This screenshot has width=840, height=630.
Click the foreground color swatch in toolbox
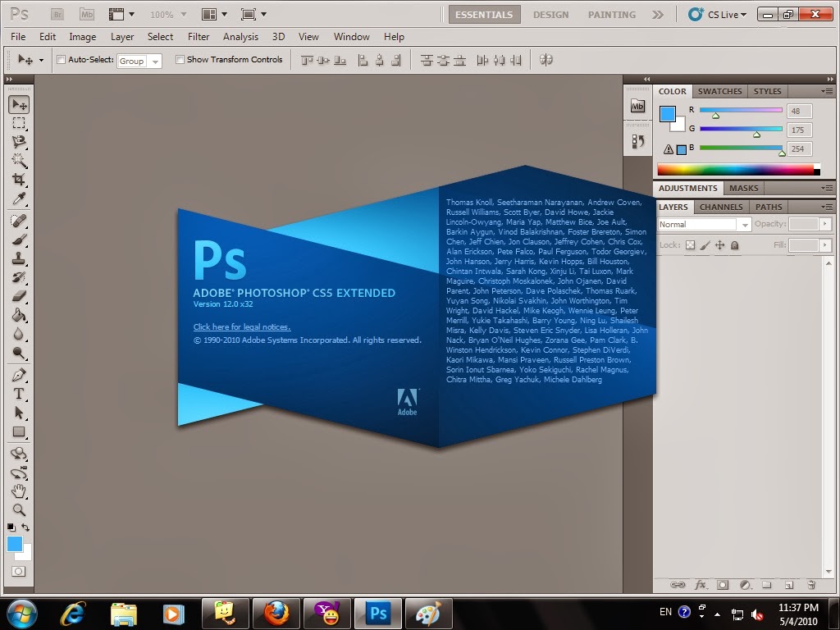pyautogui.click(x=15, y=544)
